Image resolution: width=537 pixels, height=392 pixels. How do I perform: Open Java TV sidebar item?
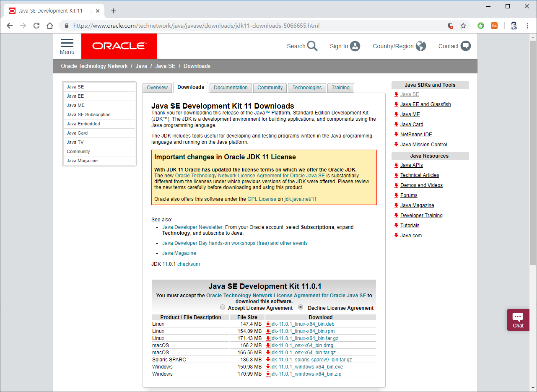point(99,142)
